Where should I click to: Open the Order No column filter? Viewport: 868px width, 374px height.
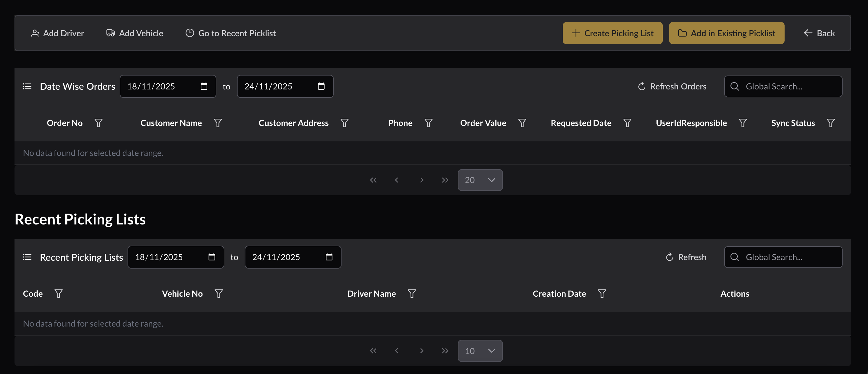tap(99, 123)
